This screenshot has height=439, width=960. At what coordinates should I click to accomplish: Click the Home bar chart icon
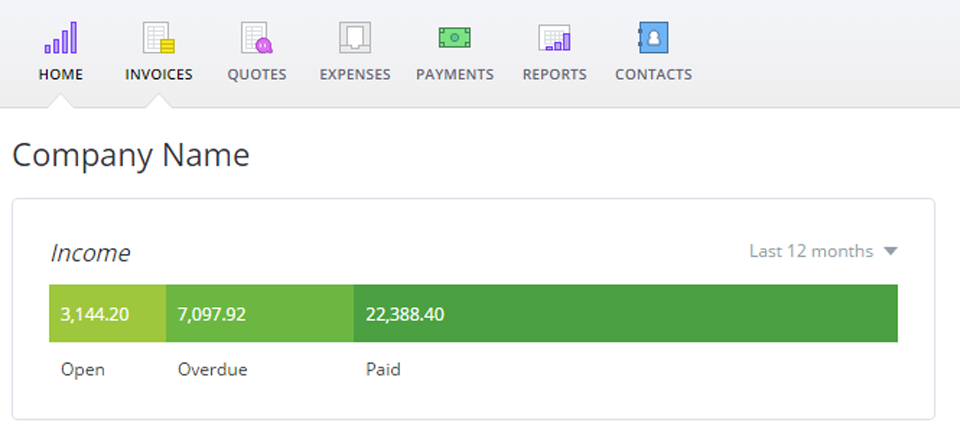(61, 38)
